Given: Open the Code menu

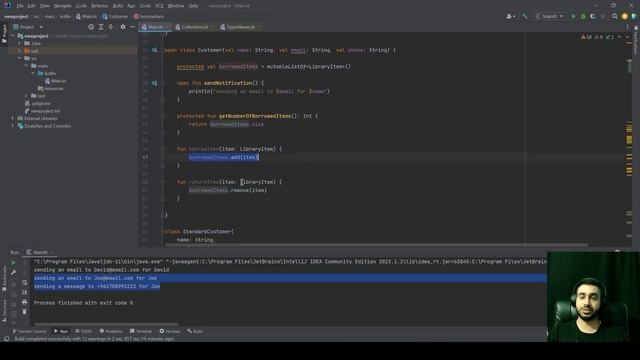Looking at the screenshot, I should (81, 6).
